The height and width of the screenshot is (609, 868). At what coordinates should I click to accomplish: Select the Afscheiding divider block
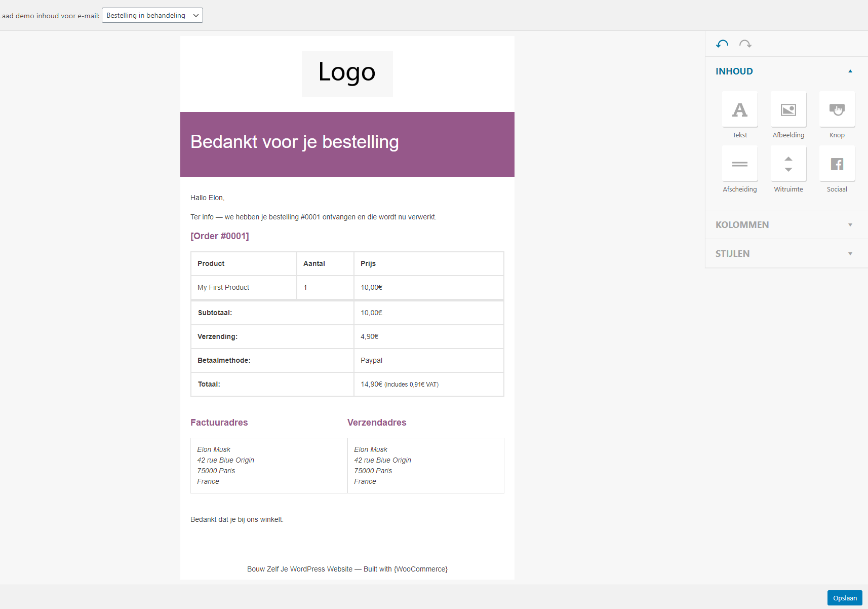(x=740, y=164)
